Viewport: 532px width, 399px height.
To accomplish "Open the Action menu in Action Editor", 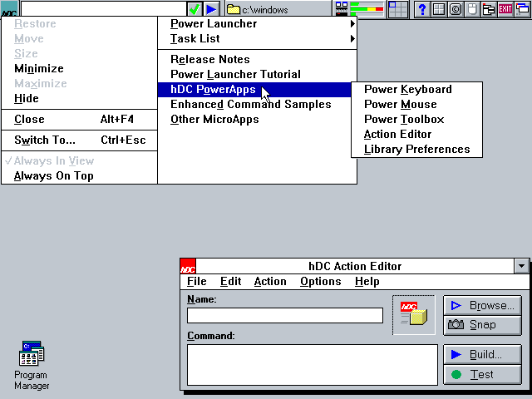I will tap(270, 282).
